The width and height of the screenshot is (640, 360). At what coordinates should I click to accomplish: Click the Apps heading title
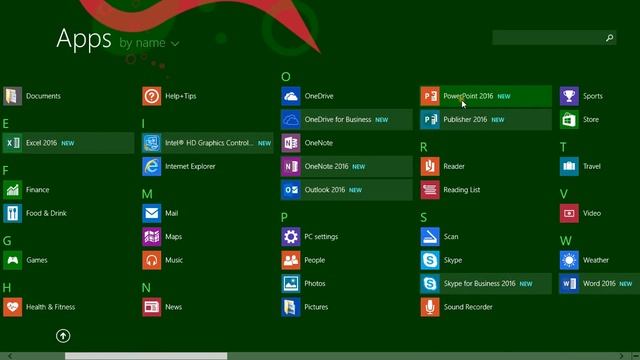84,39
